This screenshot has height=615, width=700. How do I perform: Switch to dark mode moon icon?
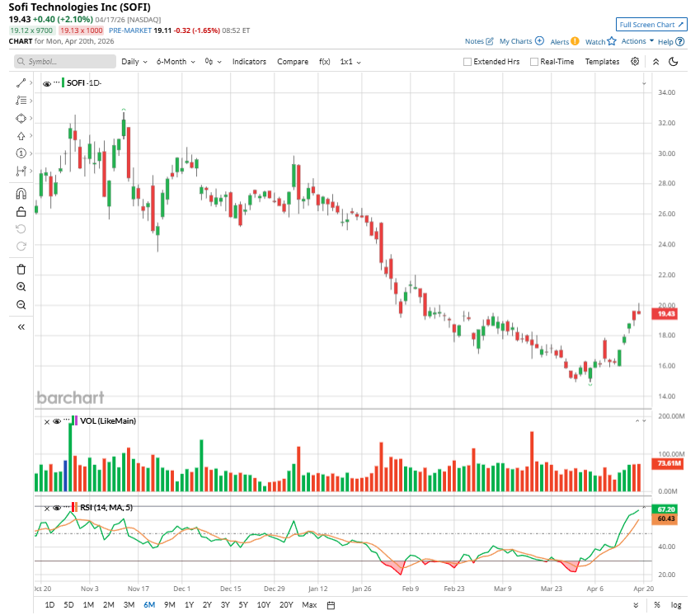(673, 62)
